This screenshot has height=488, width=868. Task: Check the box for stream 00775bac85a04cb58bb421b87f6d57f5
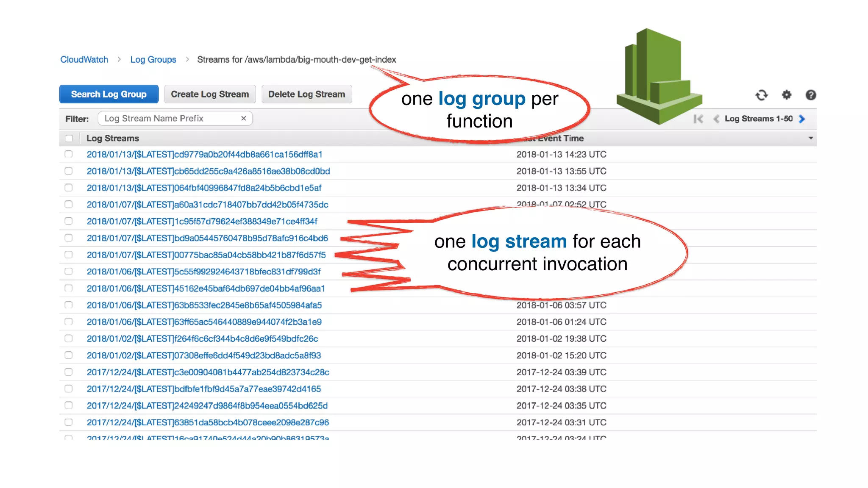pyautogui.click(x=69, y=255)
